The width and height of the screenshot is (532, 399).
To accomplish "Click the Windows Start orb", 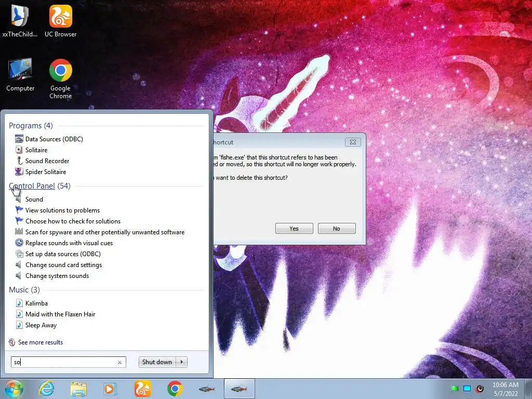I will (x=14, y=389).
